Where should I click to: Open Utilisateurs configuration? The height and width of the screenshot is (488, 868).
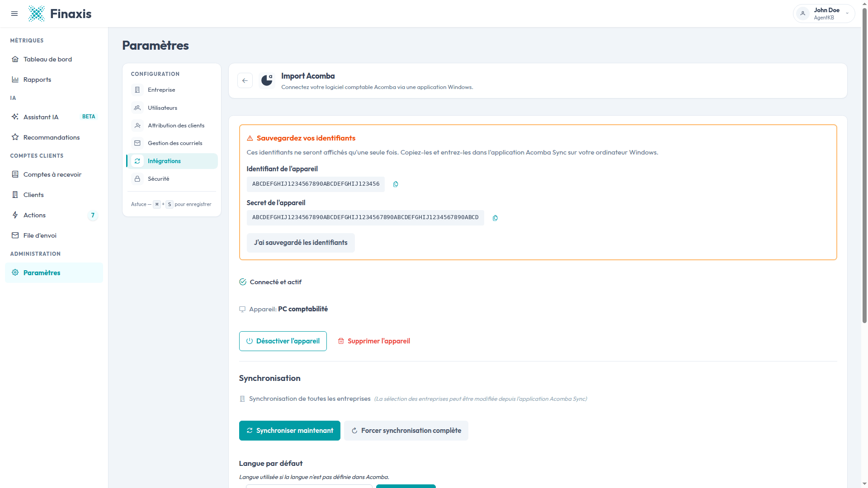point(172,108)
